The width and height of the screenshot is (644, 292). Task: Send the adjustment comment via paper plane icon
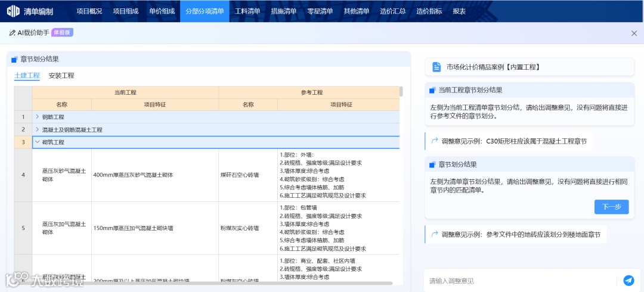click(x=628, y=280)
